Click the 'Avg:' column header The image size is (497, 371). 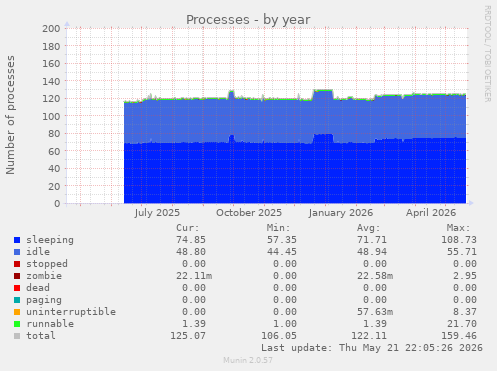click(x=369, y=228)
